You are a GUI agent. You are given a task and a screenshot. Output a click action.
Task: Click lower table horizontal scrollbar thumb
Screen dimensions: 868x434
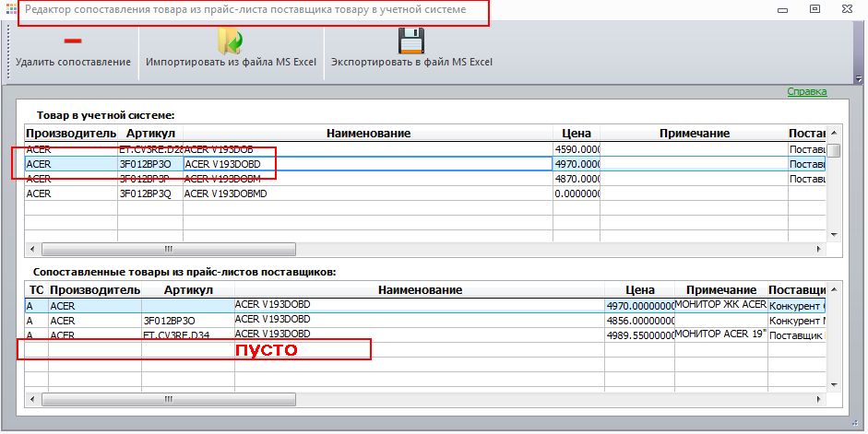pos(168,399)
